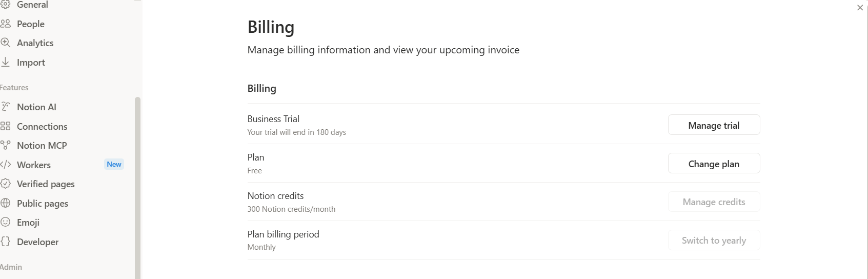Select the Public pages globe icon

(5, 203)
